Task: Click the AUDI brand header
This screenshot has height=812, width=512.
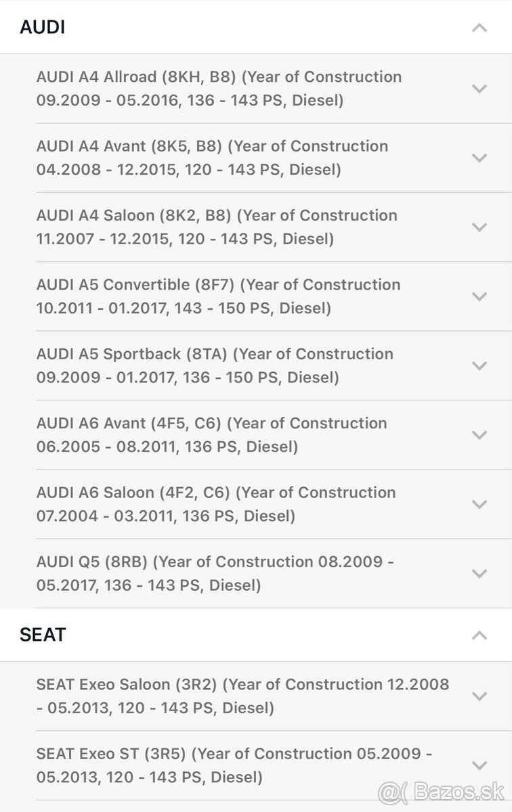Action: tap(43, 28)
